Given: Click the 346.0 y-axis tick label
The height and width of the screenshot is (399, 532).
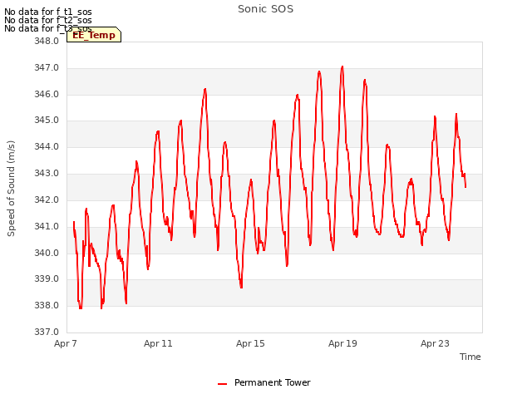Looking at the screenshot, I should tap(47, 94).
